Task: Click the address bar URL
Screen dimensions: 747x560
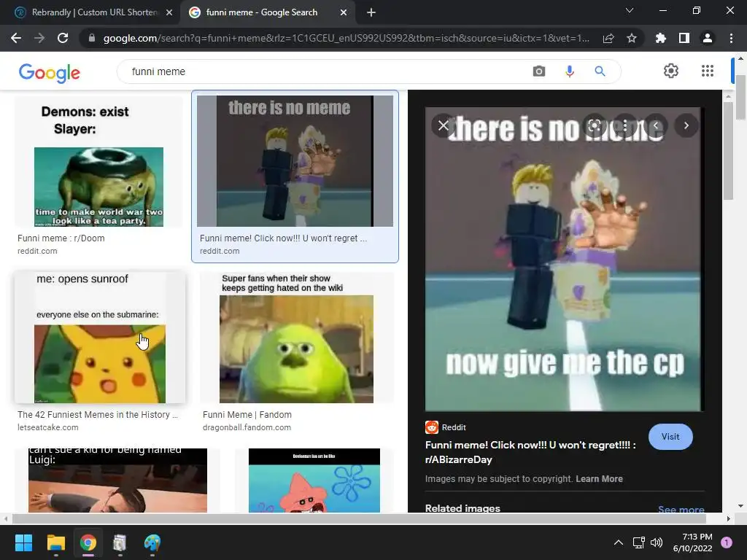Action: click(346, 38)
